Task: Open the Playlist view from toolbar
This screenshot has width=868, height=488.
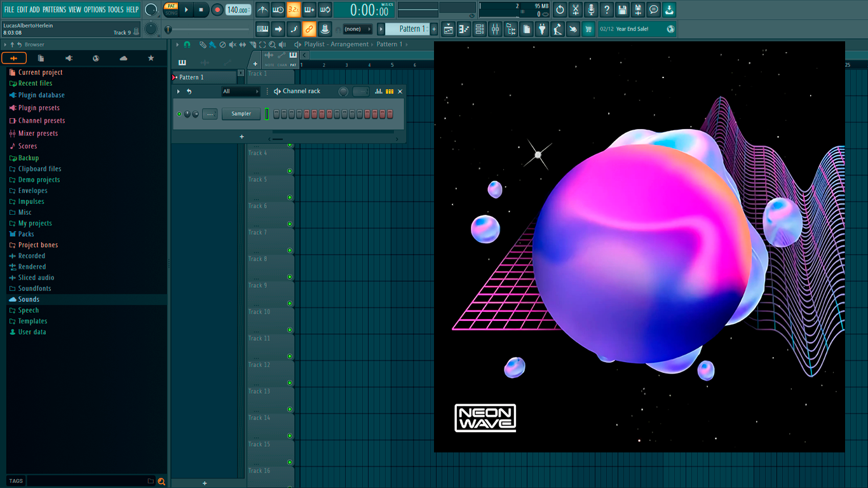Action: [449, 29]
